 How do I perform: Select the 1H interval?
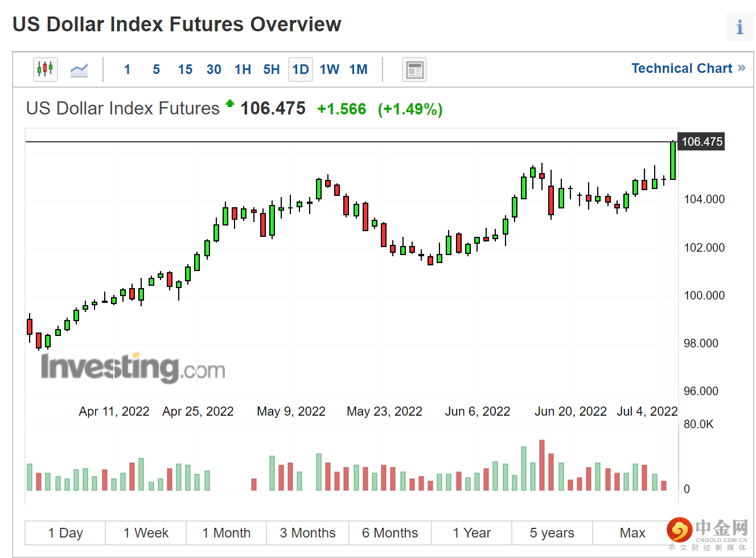(x=243, y=69)
